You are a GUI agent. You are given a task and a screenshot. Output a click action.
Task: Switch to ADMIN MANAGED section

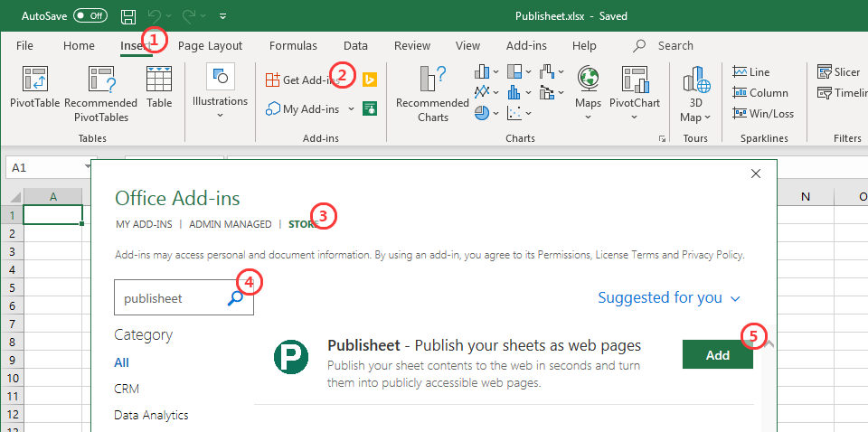(231, 224)
